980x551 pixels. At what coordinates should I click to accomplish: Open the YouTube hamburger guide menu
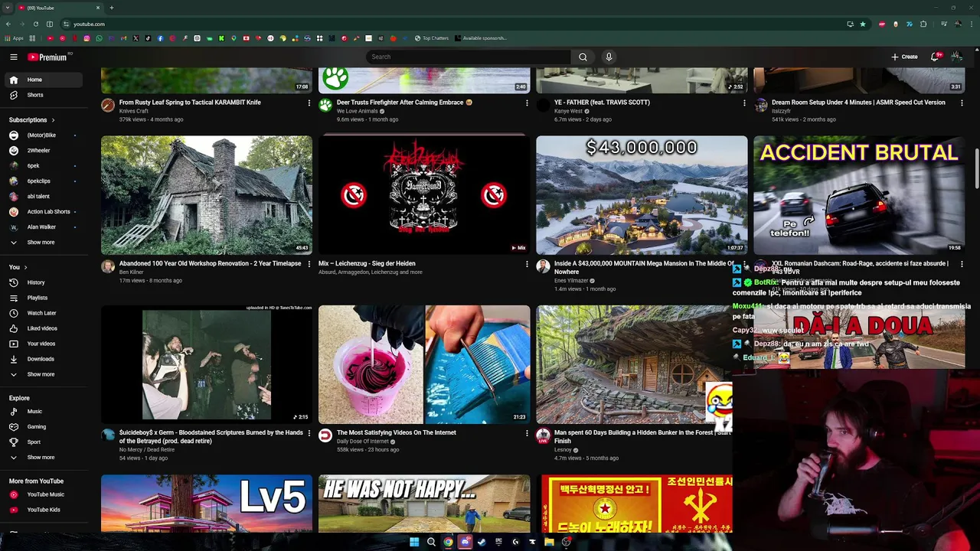(13, 57)
